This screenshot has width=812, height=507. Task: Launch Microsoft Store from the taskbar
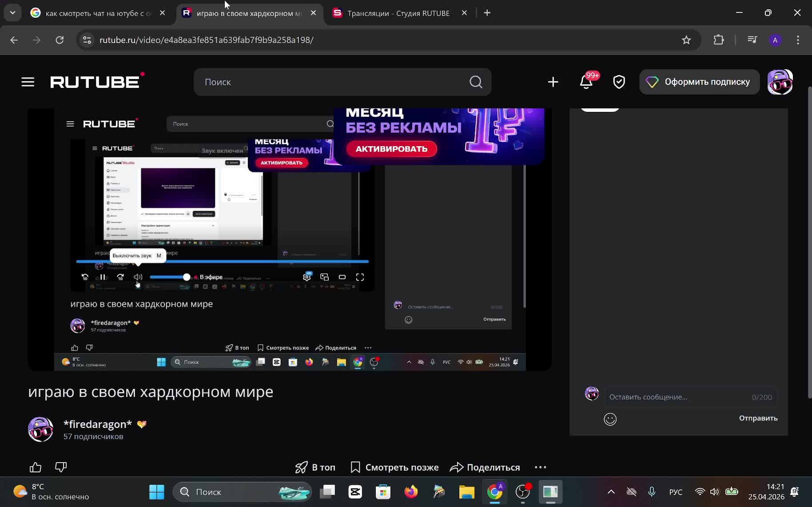pyautogui.click(x=383, y=492)
